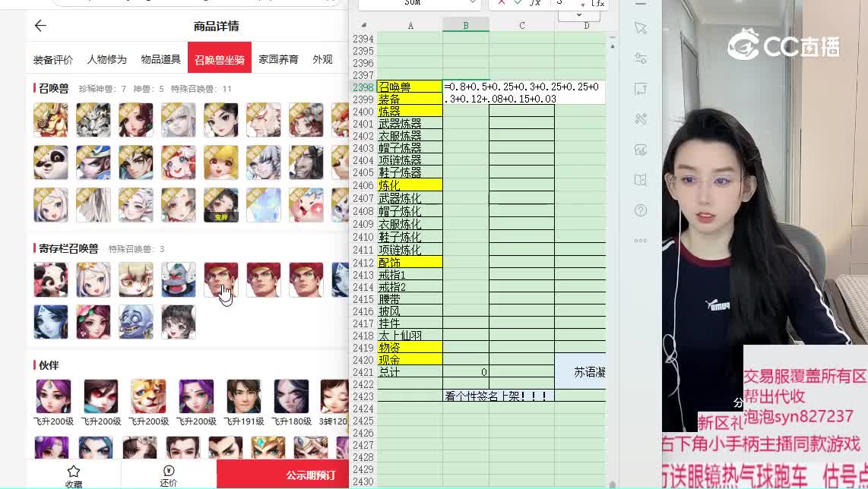The height and width of the screenshot is (489, 868).
Task: Select column C header
Action: (x=522, y=26)
